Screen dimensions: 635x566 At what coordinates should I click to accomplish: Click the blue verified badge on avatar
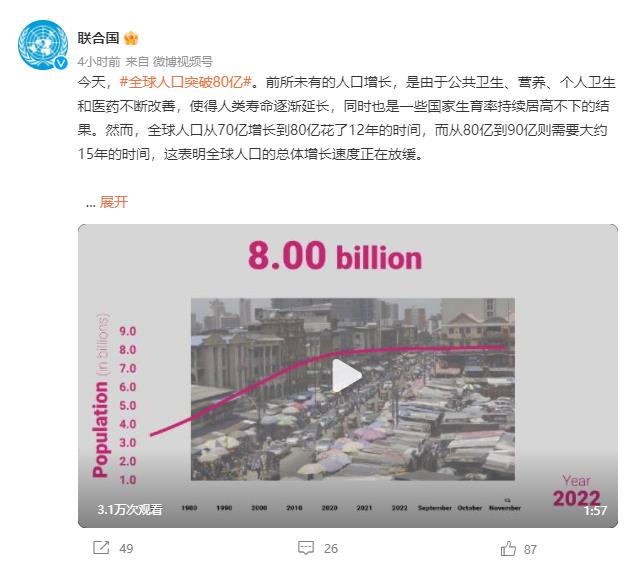(x=61, y=63)
